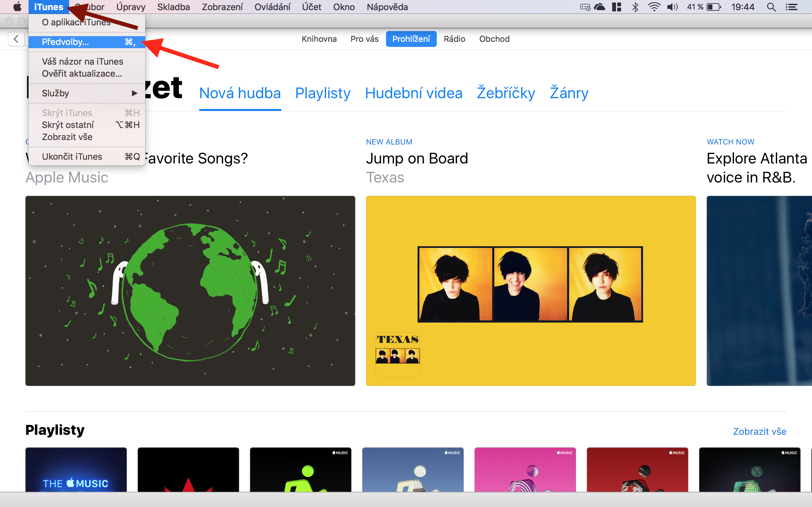Image resolution: width=812 pixels, height=507 pixels.
Task: Open the Zobrazení menu bar item
Action: [x=222, y=7]
